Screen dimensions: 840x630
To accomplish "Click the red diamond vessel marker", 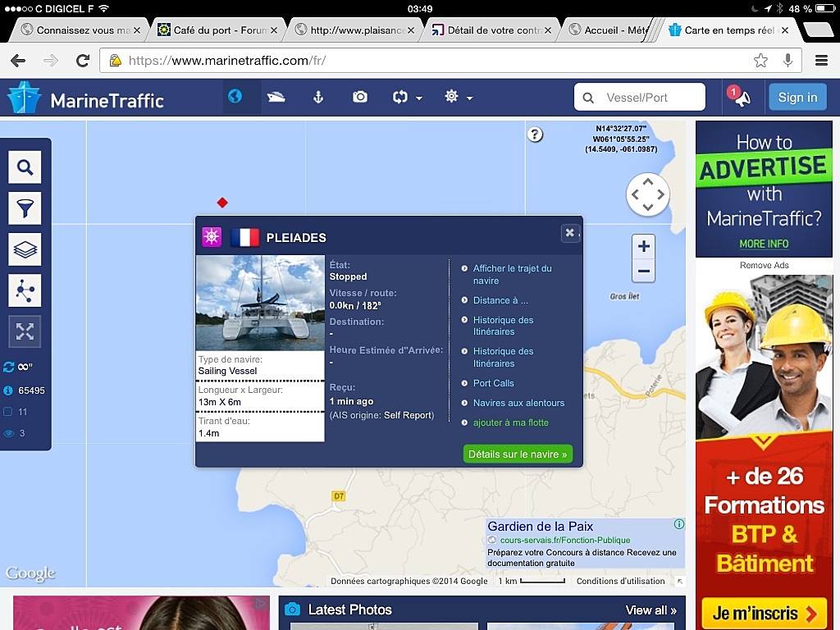I will (222, 203).
